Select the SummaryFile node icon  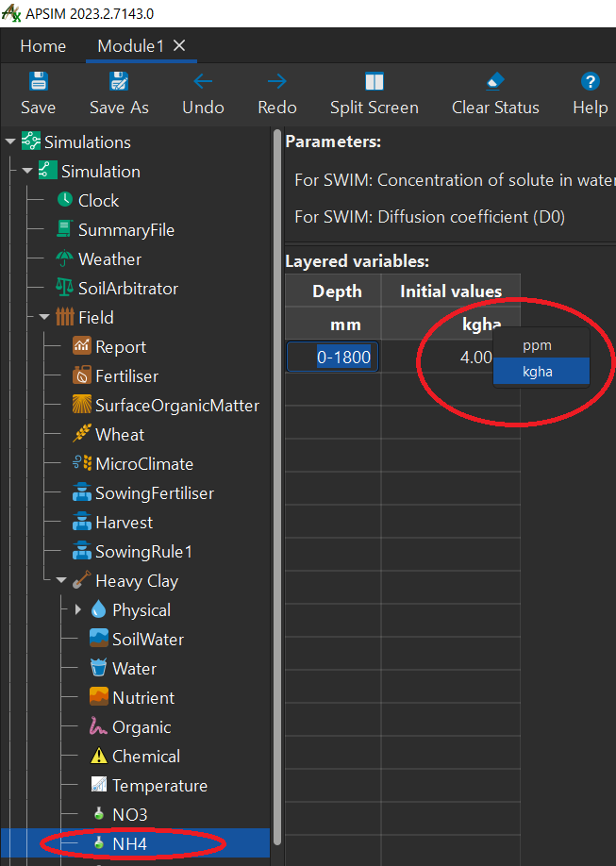pyautogui.click(x=65, y=228)
